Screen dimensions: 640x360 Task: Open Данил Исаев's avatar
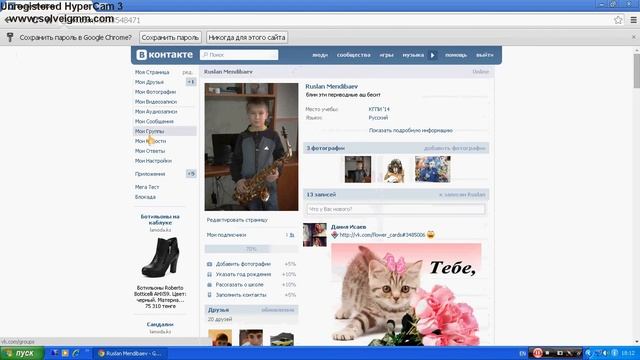[315, 235]
